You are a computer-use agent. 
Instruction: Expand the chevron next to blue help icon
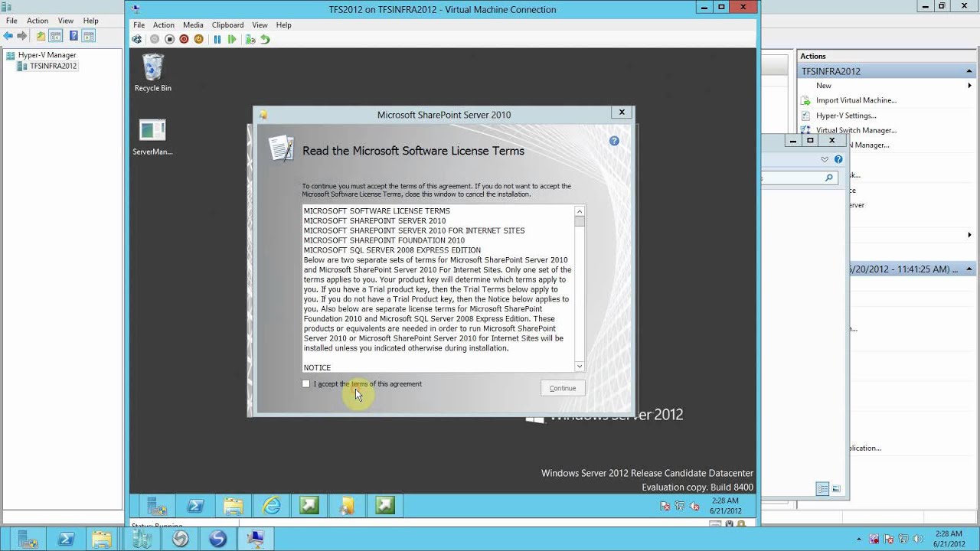825,159
